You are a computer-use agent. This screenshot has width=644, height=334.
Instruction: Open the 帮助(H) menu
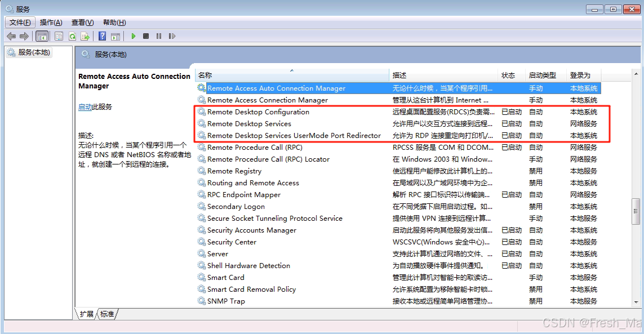tap(114, 22)
